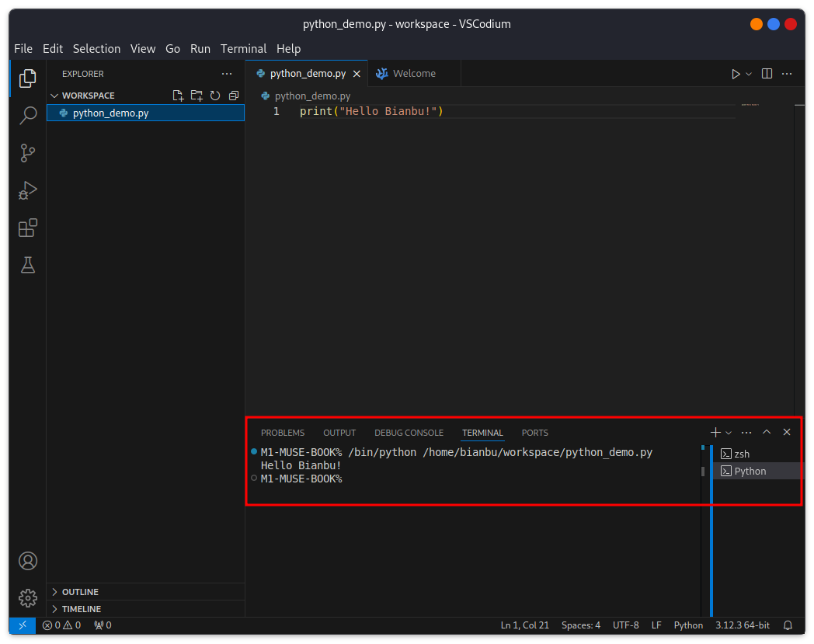This screenshot has height=644, width=814.
Task: Click the New File icon in Explorer
Action: pos(178,96)
